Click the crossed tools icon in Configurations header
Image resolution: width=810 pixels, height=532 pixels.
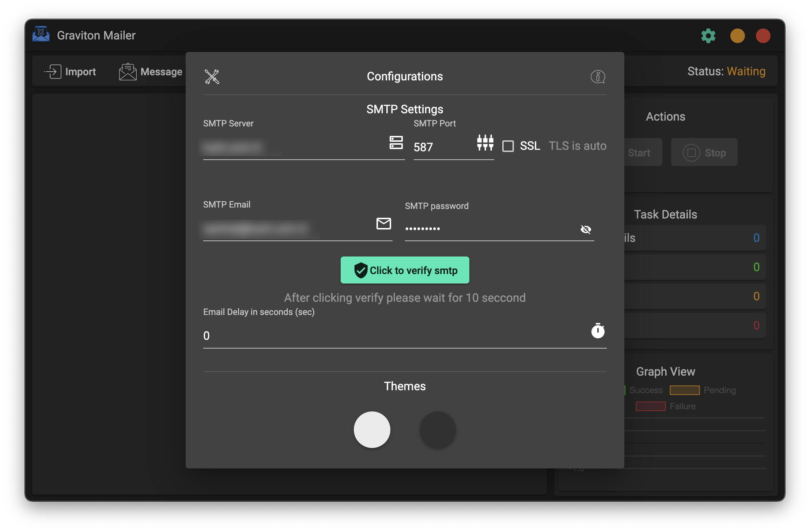[212, 77]
